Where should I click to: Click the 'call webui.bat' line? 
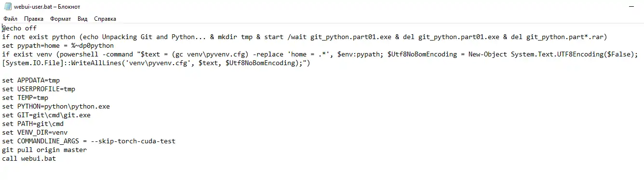(29, 159)
